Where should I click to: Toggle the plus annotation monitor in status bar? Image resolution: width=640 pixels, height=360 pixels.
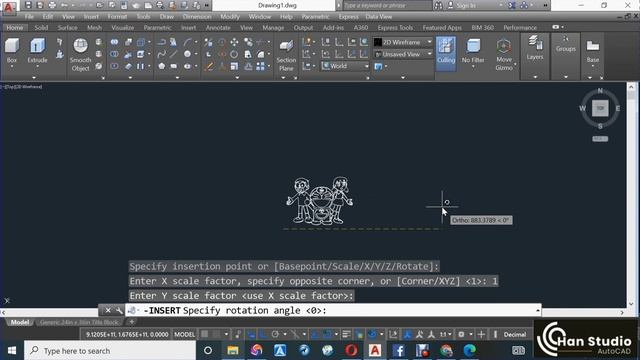tap(481, 334)
